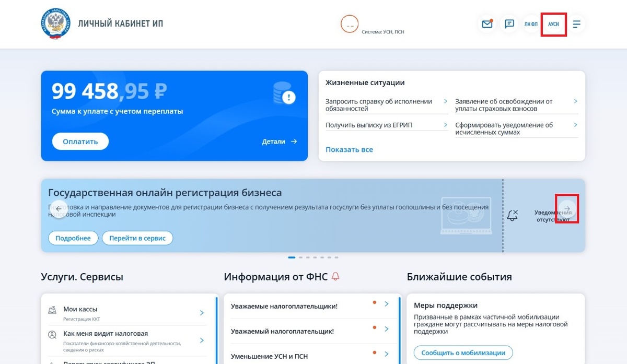
Task: Click Показать все life situations link
Action: (349, 149)
